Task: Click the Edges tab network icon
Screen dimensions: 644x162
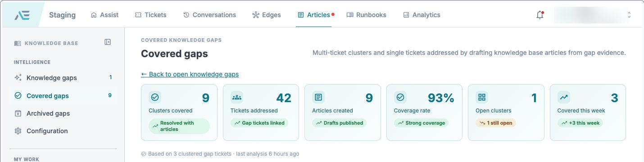Action: coord(255,15)
